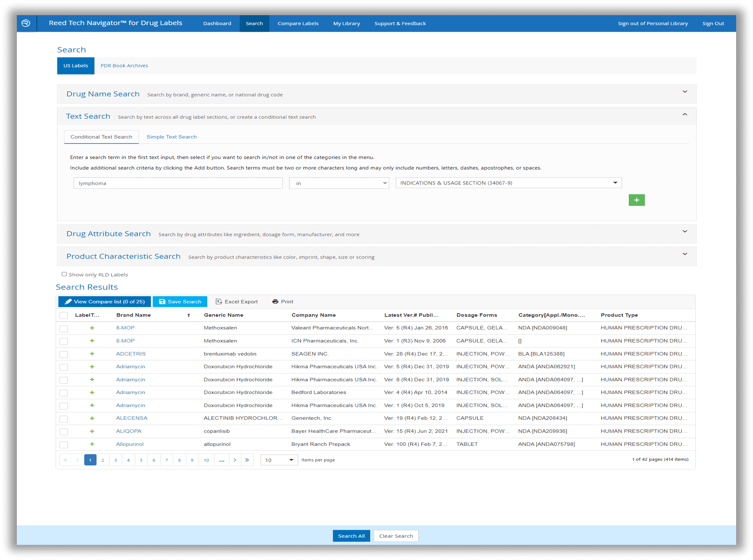Screen dimensions: 753x560
Task: Expand the ICN Pharmaceuticals 8-MOP row plus icon
Action: coord(92,340)
